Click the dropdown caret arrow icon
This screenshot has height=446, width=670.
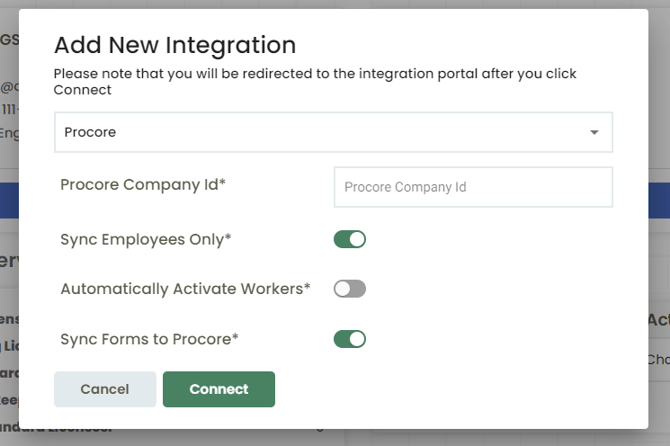pos(594,132)
